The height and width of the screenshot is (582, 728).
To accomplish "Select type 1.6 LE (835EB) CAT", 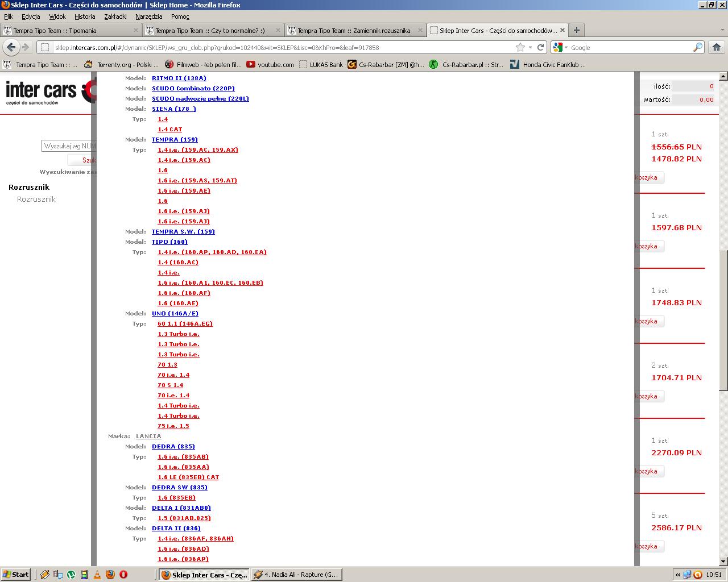I will pyautogui.click(x=188, y=477).
